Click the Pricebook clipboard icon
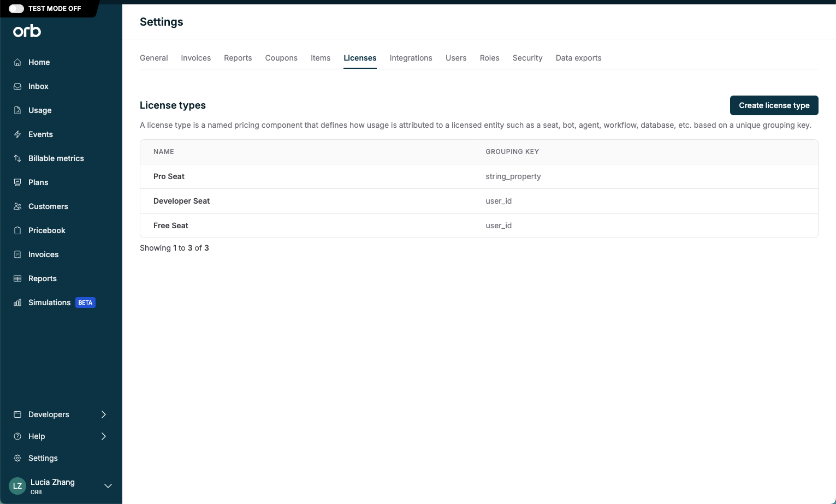Viewport: 836px width, 504px height. coord(17,230)
